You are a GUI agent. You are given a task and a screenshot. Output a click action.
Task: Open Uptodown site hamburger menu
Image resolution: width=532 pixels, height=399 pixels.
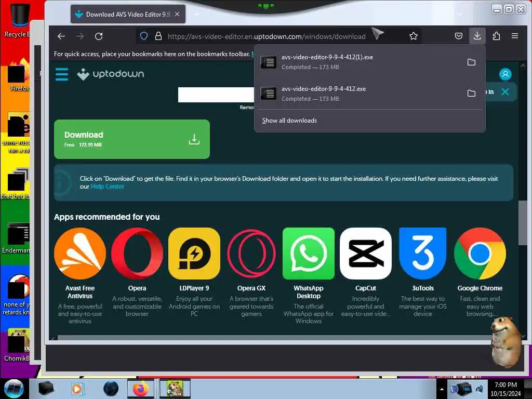pos(62,74)
